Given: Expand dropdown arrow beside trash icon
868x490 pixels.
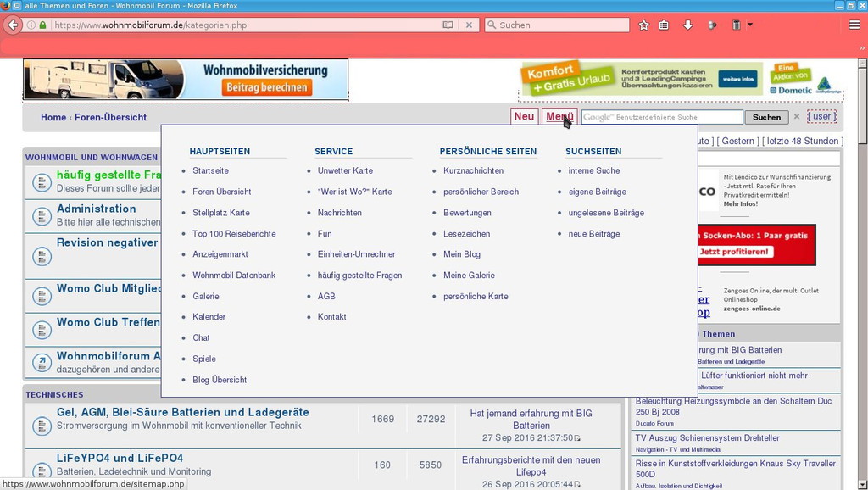Looking at the screenshot, I should (x=750, y=25).
